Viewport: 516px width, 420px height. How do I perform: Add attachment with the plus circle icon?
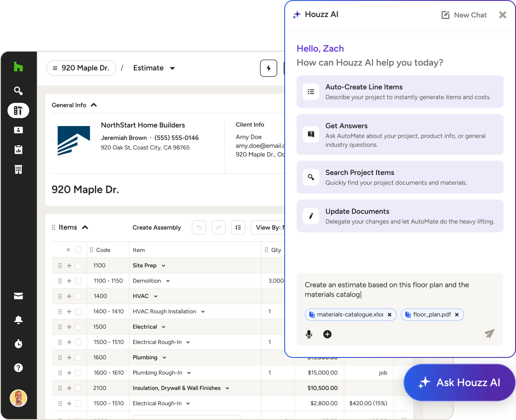(x=327, y=334)
